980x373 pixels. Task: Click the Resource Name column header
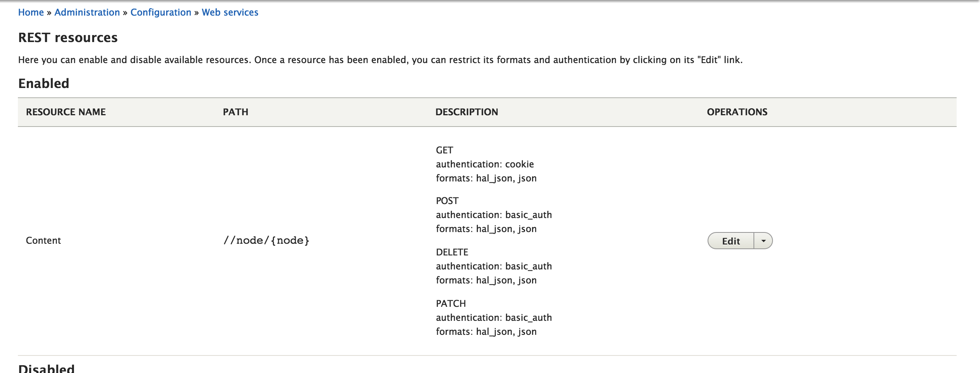point(66,112)
